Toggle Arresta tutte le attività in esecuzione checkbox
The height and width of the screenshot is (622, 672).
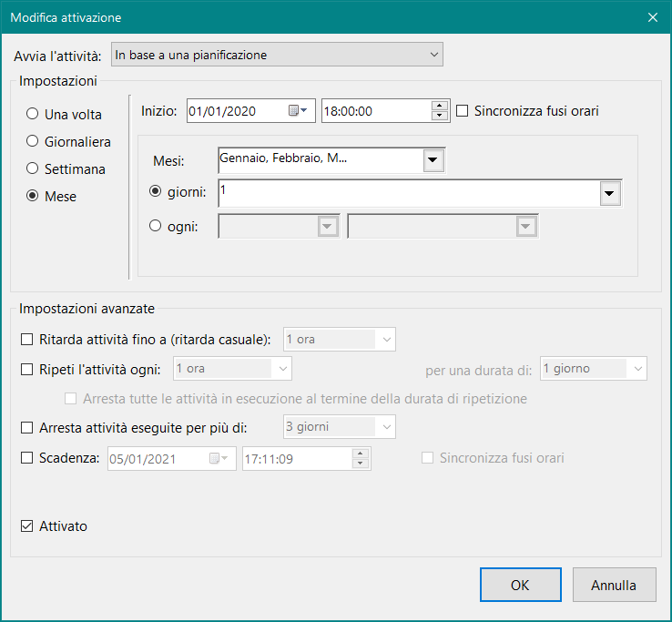click(x=71, y=399)
